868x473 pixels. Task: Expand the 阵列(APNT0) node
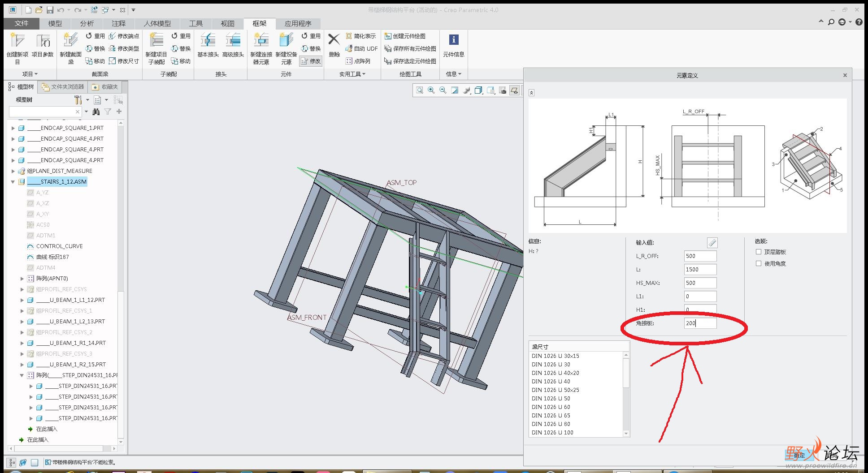pyautogui.click(x=22, y=279)
